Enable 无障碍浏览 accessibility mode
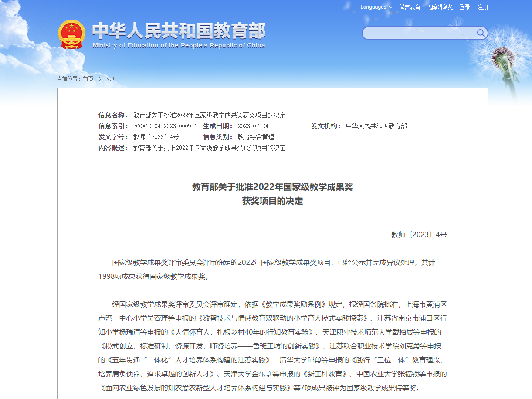Screen dimensions: 532x399 point(440,7)
